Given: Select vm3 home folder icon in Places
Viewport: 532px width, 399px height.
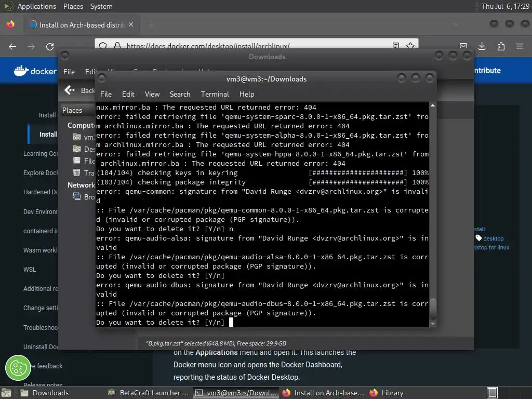Looking at the screenshot, I should pyautogui.click(x=77, y=137).
